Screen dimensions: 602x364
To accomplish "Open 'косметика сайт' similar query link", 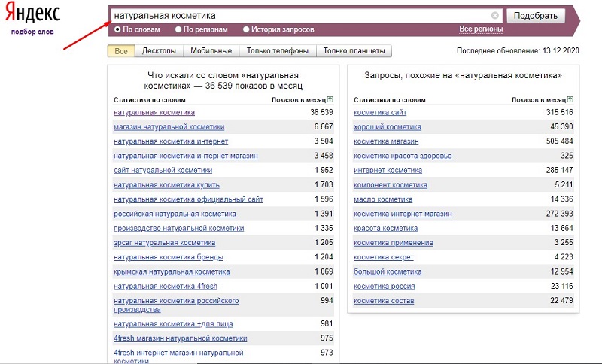I will point(380,112).
